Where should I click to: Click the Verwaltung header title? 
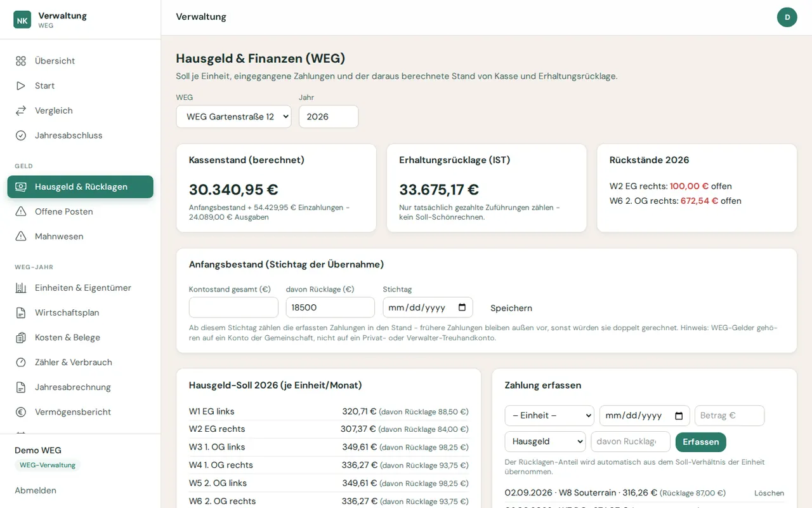pos(201,17)
